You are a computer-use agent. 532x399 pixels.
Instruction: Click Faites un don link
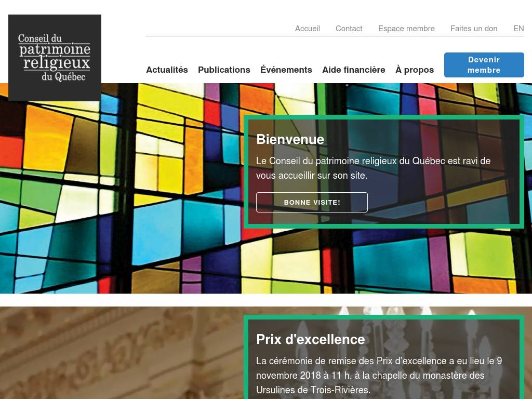[474, 29]
